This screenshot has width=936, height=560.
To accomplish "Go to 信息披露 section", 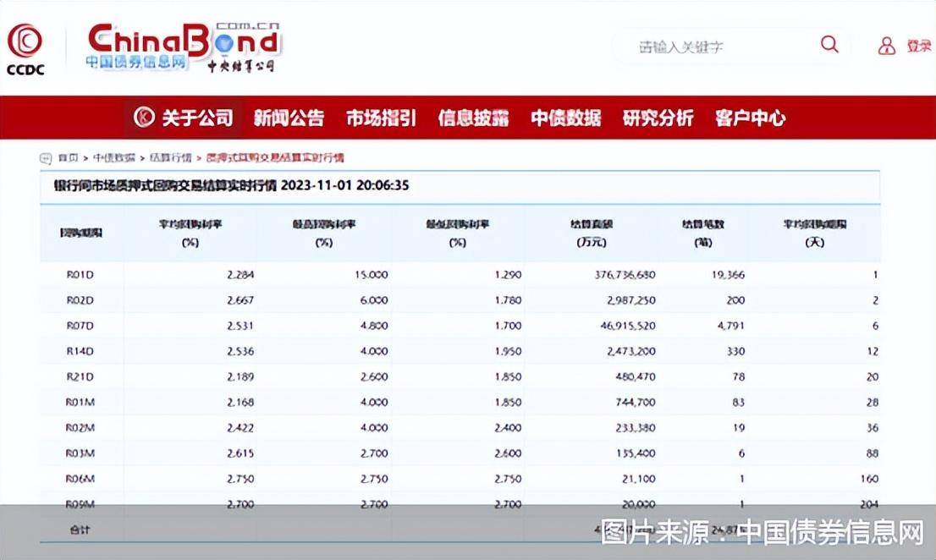I will 473,118.
